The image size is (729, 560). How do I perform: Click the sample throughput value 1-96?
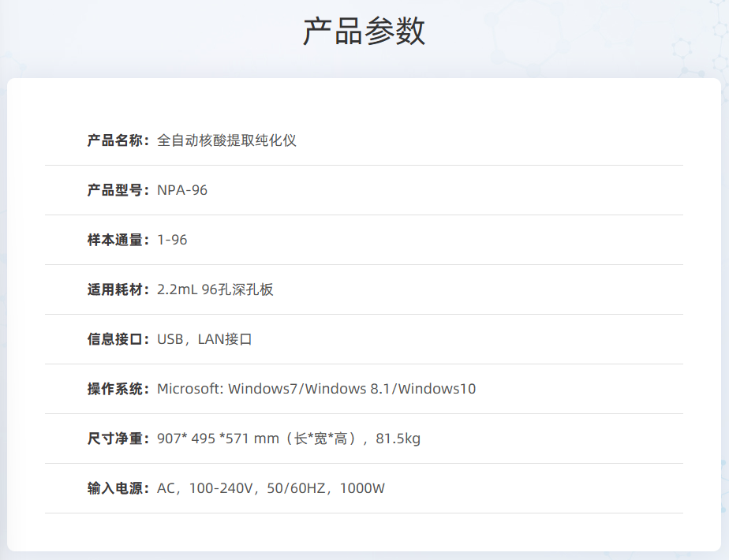click(x=172, y=240)
